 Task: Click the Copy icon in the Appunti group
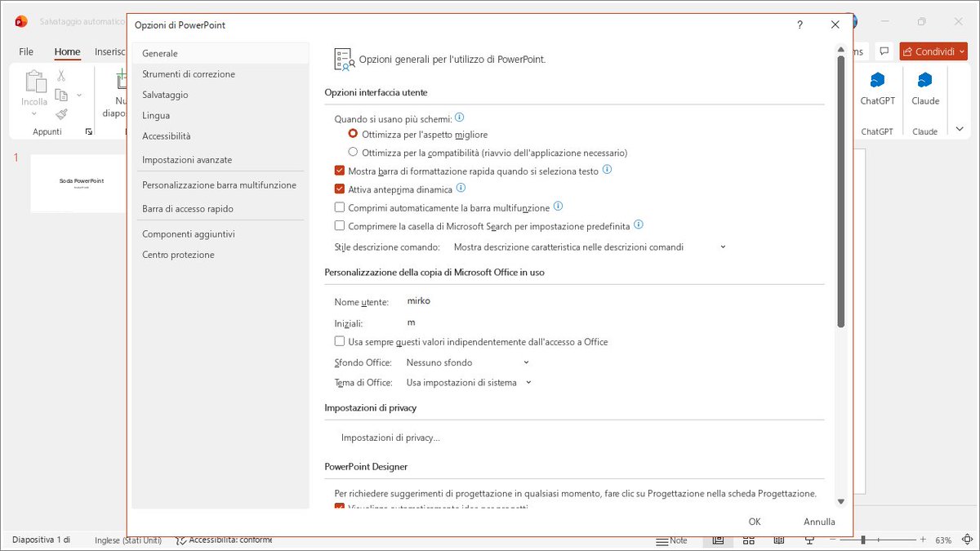61,95
